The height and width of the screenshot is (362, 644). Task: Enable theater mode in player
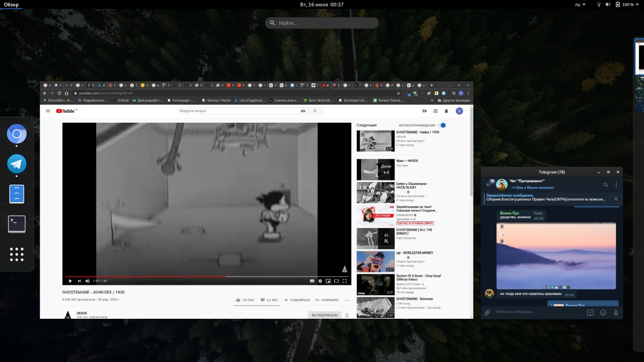tap(336, 281)
